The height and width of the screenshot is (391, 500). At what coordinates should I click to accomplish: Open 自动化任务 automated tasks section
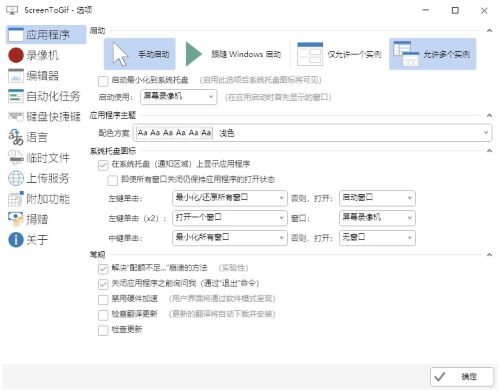coord(44,96)
